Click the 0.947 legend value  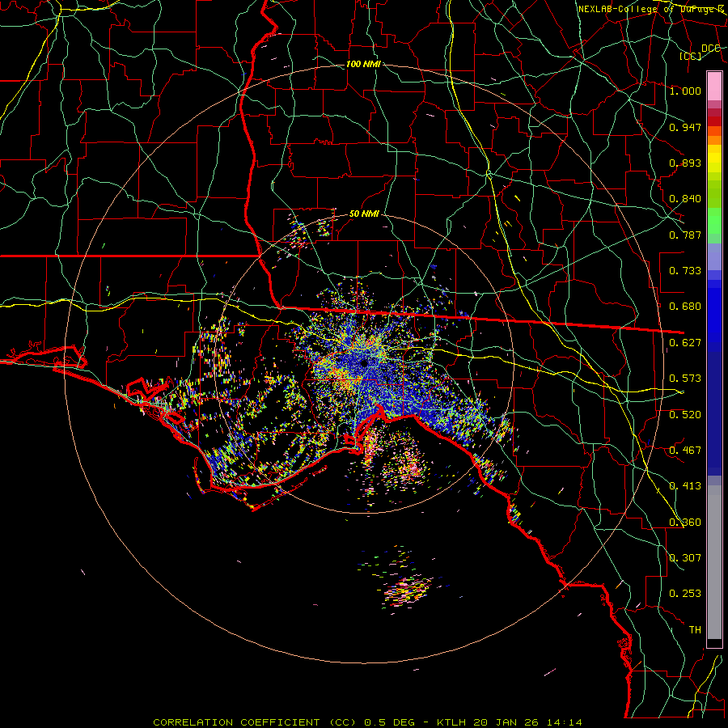685,127
